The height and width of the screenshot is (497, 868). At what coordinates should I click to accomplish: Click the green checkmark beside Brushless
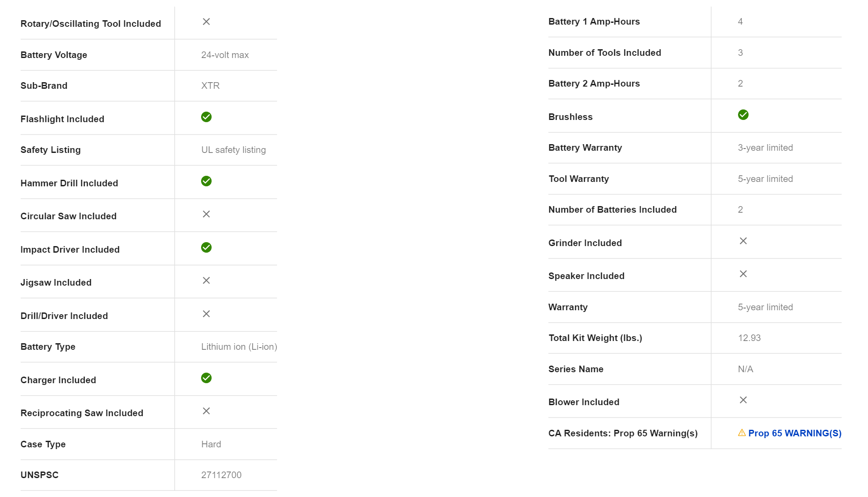[x=743, y=115]
